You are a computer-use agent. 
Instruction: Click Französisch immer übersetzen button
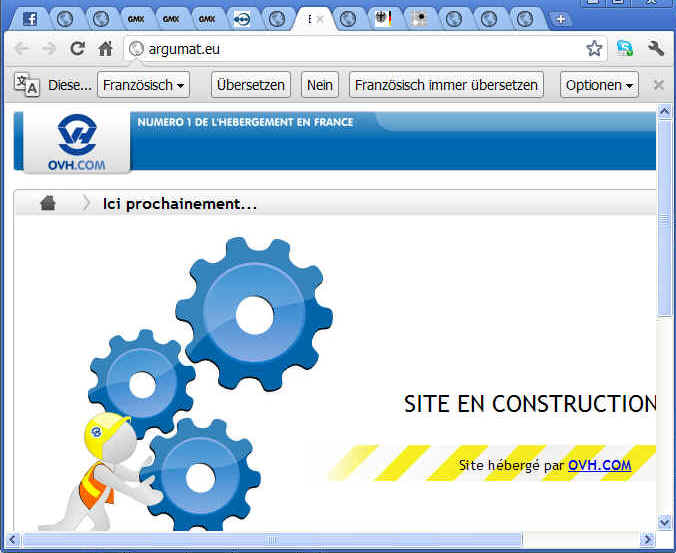pos(446,85)
